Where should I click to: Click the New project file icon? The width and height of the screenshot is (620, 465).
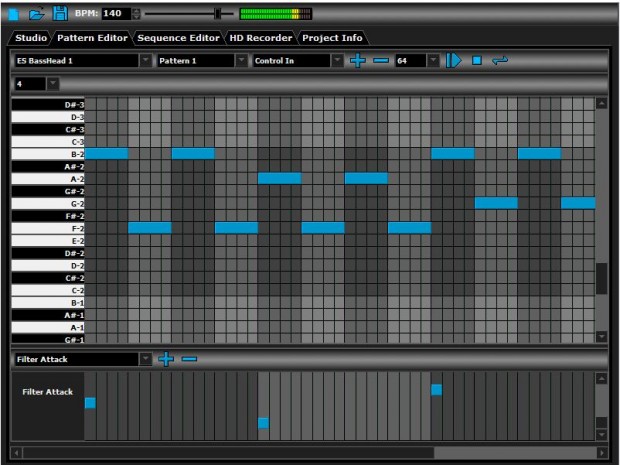click(13, 14)
